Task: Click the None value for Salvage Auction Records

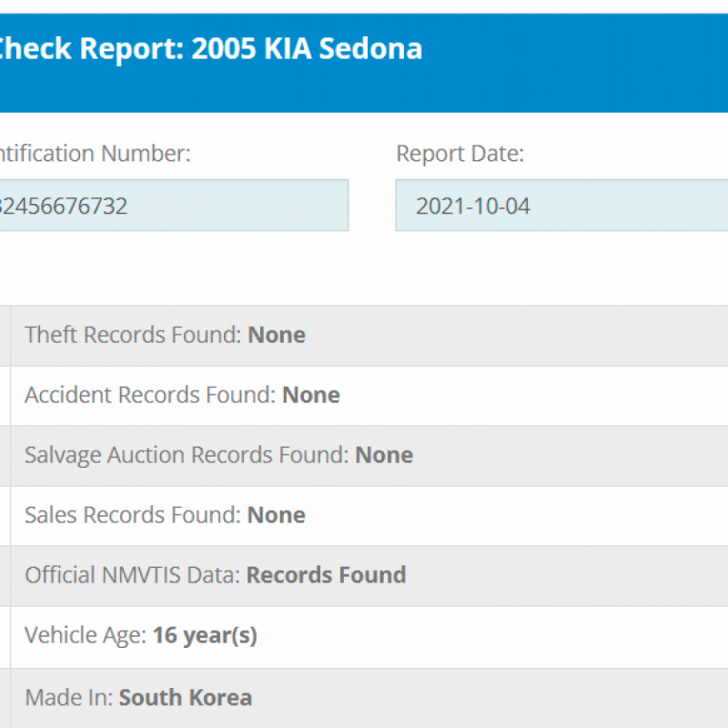Action: [x=384, y=455]
